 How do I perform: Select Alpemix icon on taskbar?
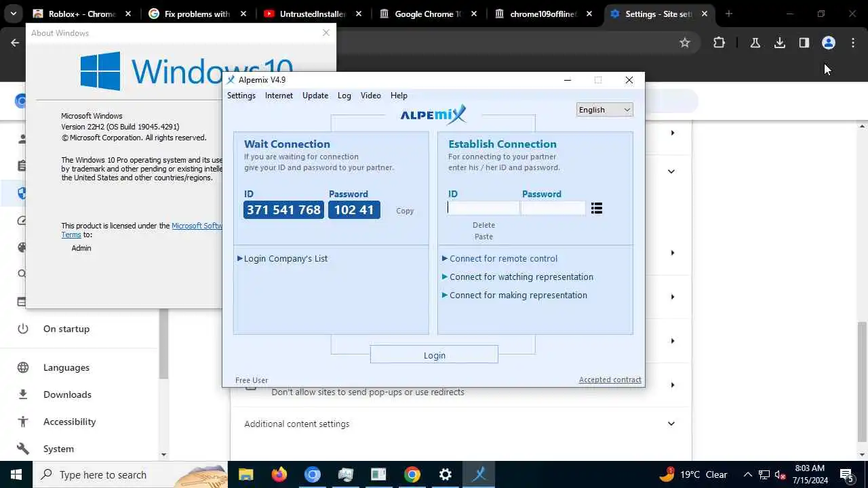pyautogui.click(x=479, y=474)
